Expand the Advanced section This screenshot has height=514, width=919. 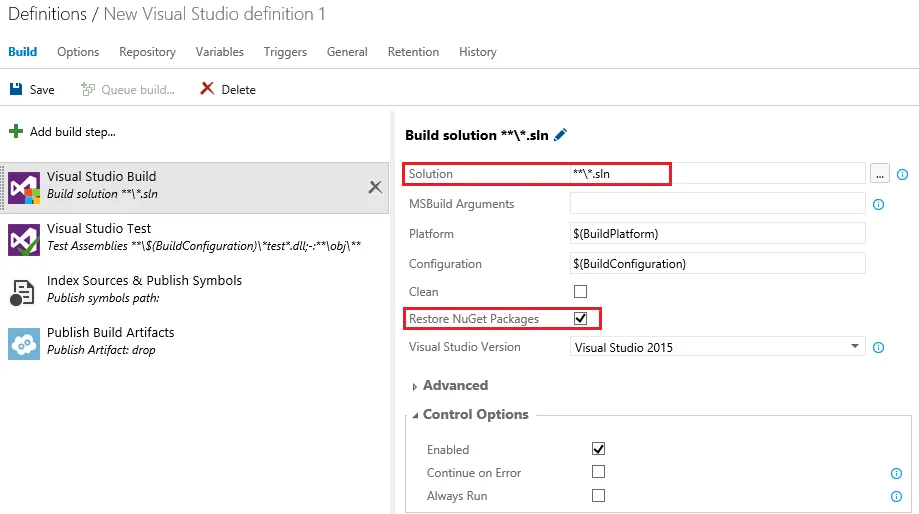pos(415,386)
